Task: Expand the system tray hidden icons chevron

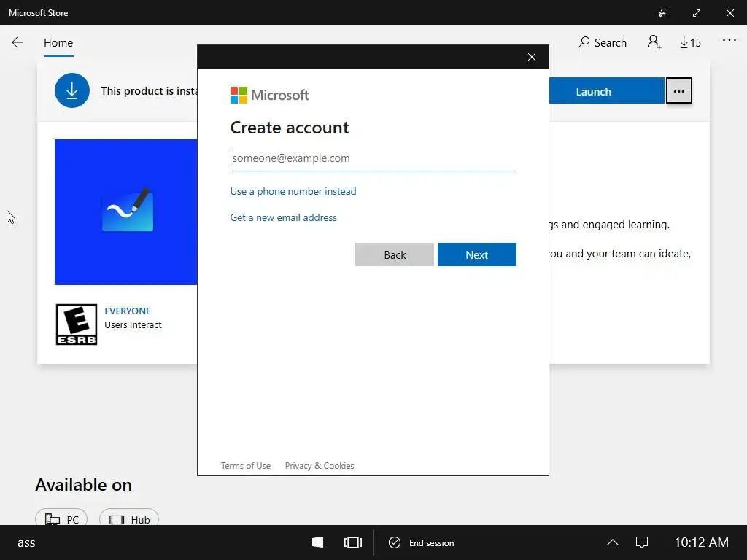Action: [613, 542]
